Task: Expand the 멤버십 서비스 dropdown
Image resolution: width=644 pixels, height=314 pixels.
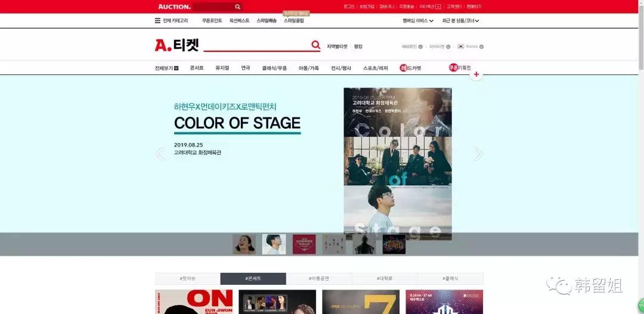Action: tap(418, 20)
